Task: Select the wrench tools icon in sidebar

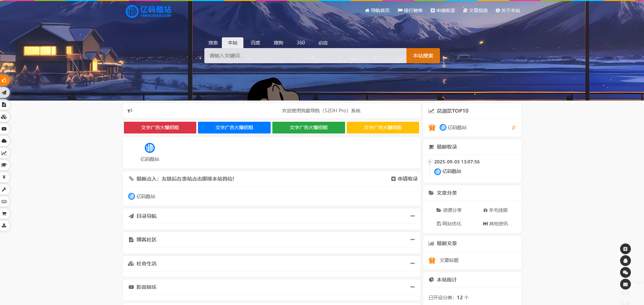Action: pyautogui.click(x=4, y=189)
